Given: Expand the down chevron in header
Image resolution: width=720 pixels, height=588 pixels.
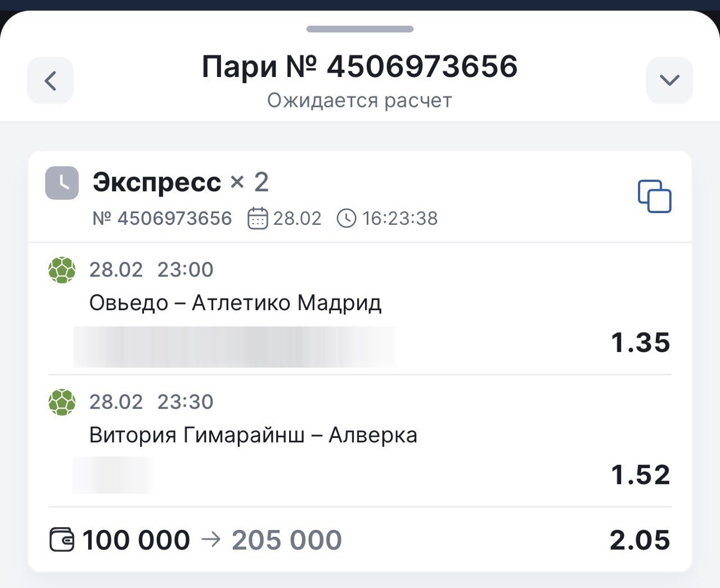Looking at the screenshot, I should click(x=669, y=80).
